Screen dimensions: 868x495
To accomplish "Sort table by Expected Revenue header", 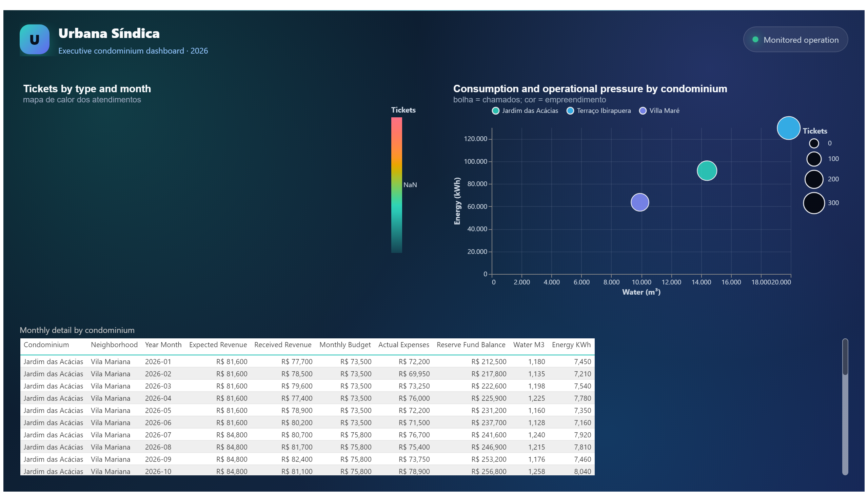I will click(x=218, y=345).
